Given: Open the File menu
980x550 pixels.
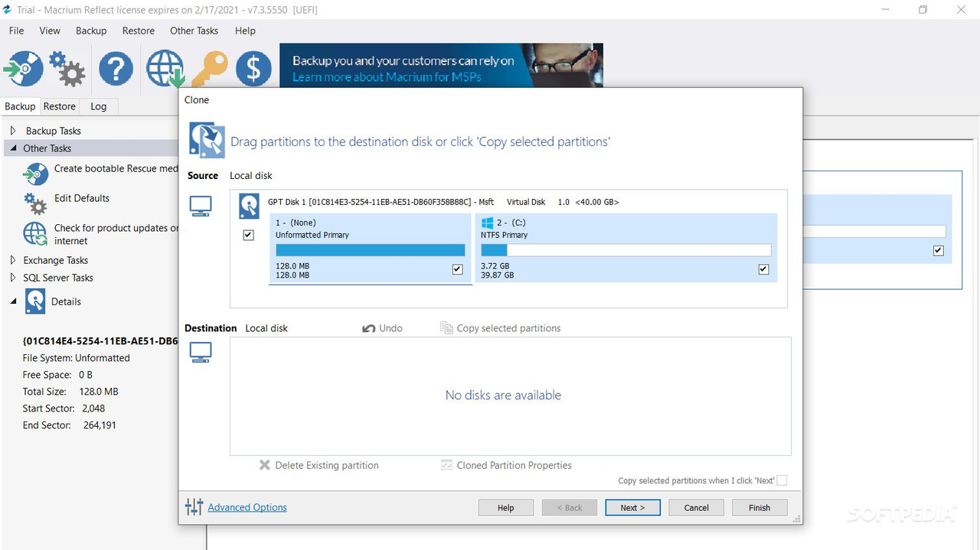Looking at the screenshot, I should [x=16, y=31].
